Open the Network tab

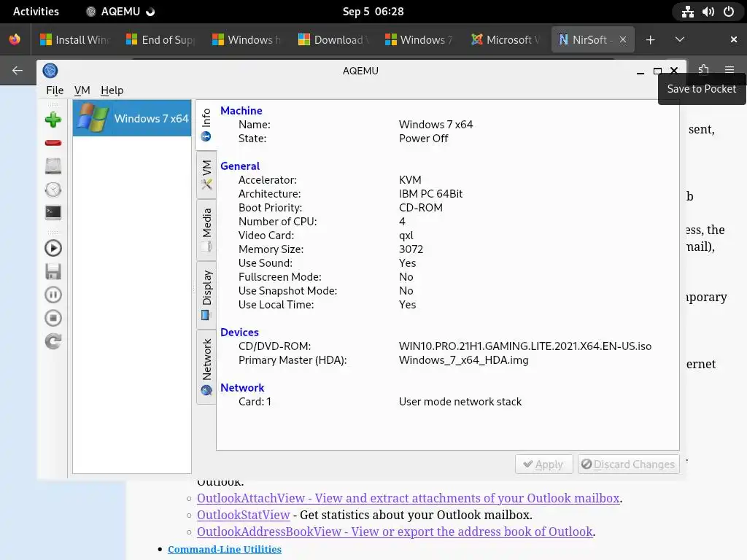point(206,367)
